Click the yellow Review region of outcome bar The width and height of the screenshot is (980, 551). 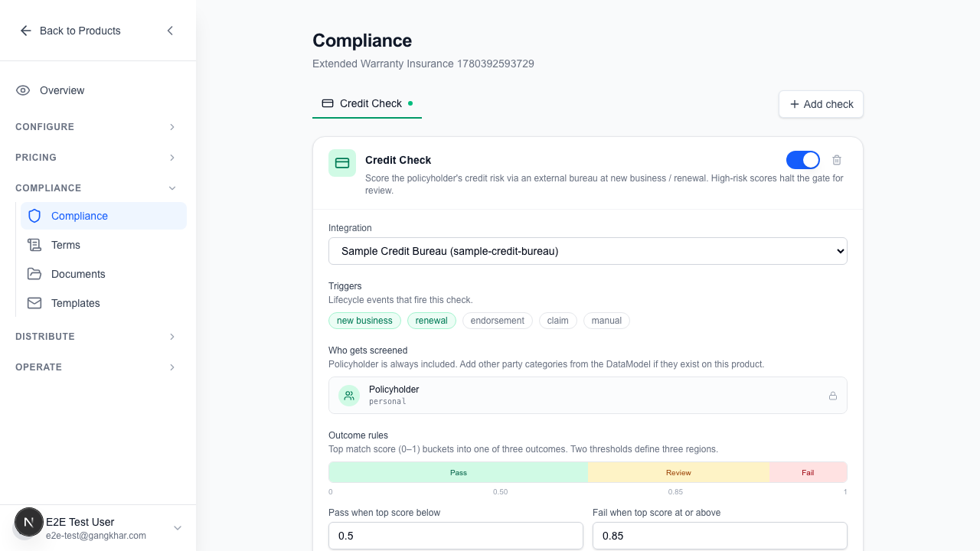678,472
